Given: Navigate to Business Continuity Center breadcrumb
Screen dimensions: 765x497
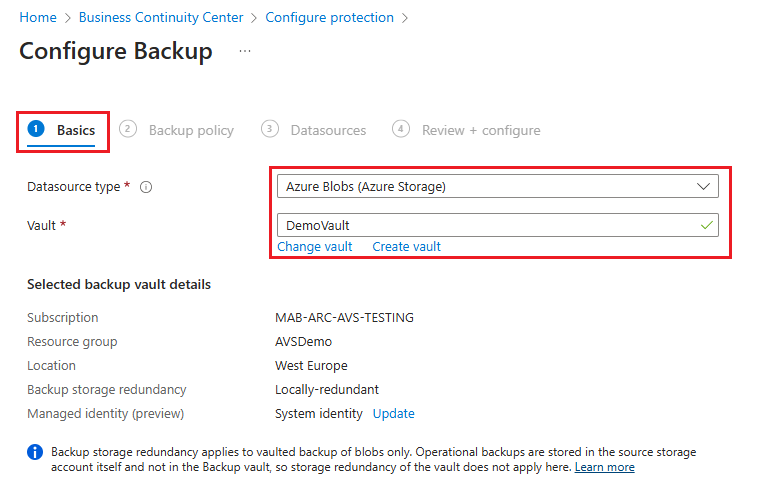Looking at the screenshot, I should point(160,18).
